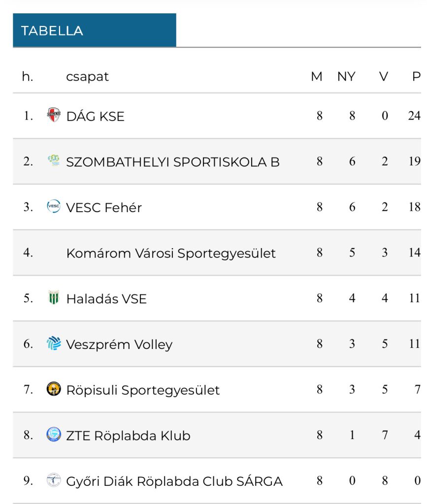Viewport: 427px width, 504px height.
Task: Click the Veszprém Volley logo icon
Action: 53,344
